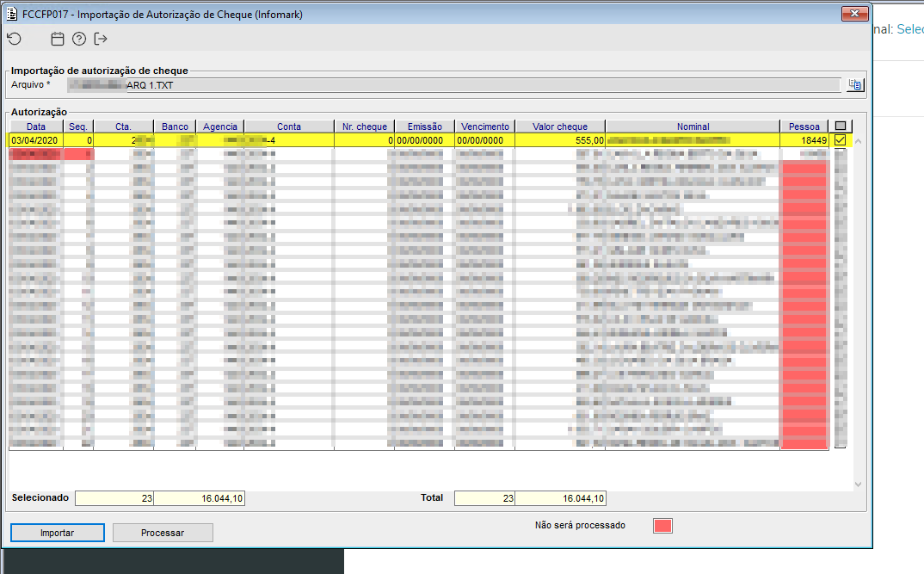The image size is (924, 574).
Task: Click the 'Não será processado' red swatch
Action: 663,526
